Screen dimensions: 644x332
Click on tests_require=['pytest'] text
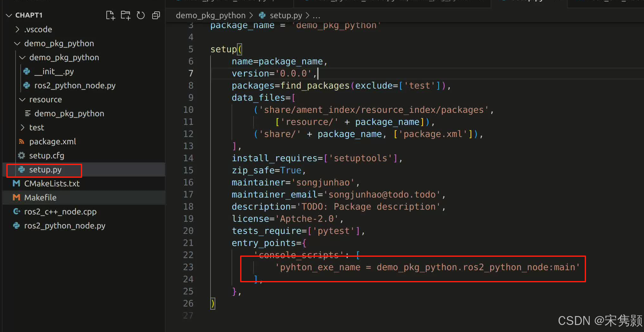296,231
